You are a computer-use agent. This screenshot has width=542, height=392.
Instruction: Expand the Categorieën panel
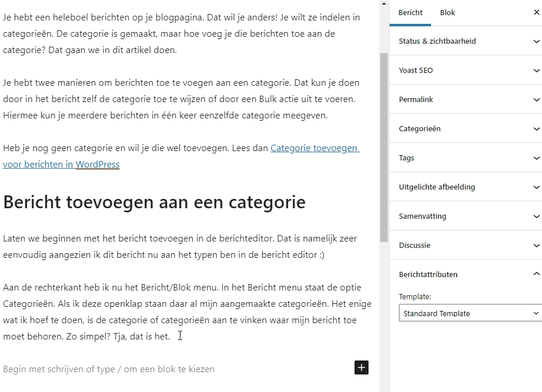click(419, 129)
